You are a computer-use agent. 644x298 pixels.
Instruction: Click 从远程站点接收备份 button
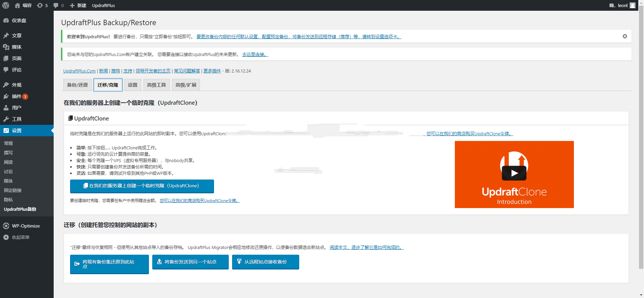(265, 262)
